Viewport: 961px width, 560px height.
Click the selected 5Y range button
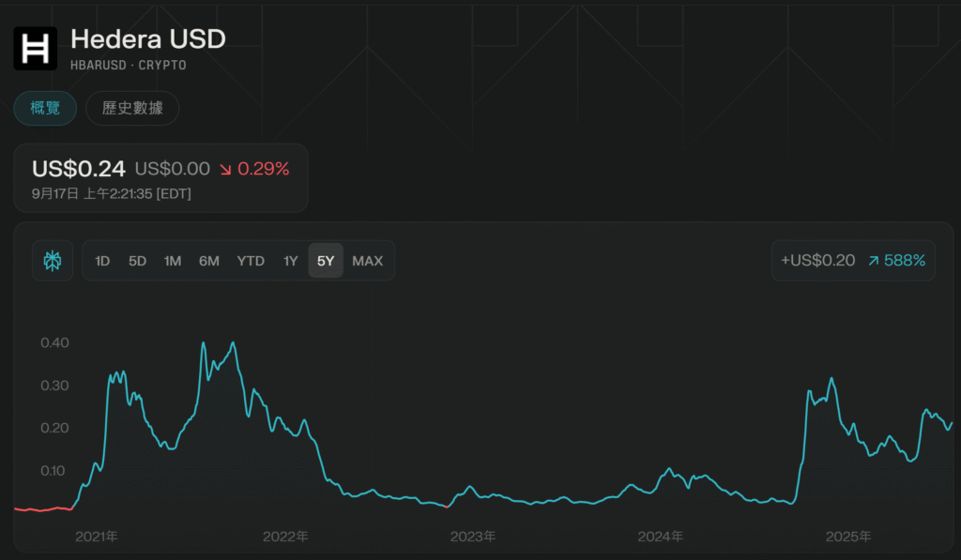pos(326,261)
